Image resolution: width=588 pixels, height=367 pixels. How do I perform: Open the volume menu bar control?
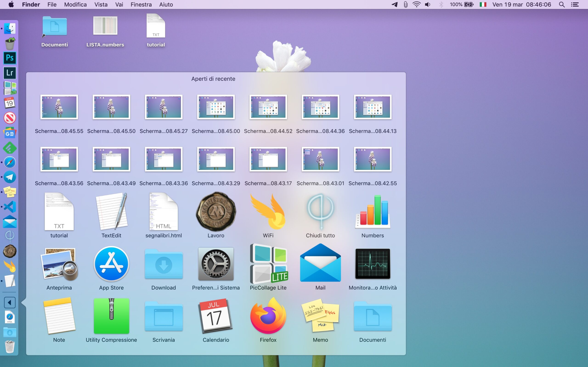[428, 5]
